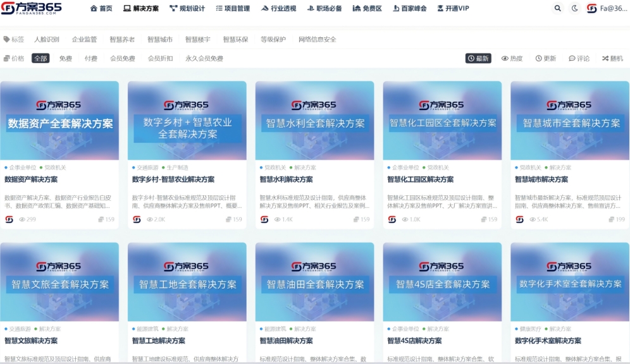Select 会员免费 price filter
The image size is (630, 364).
(x=123, y=58)
